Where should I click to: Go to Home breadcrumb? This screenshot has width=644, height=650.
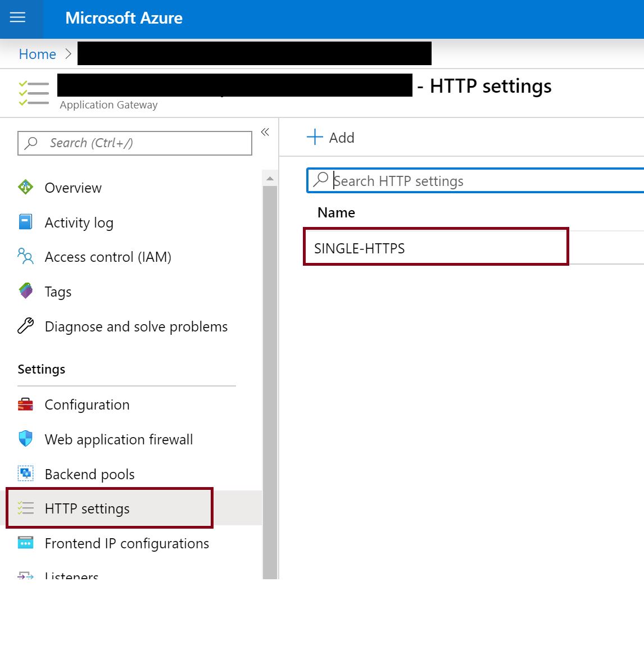(x=37, y=54)
